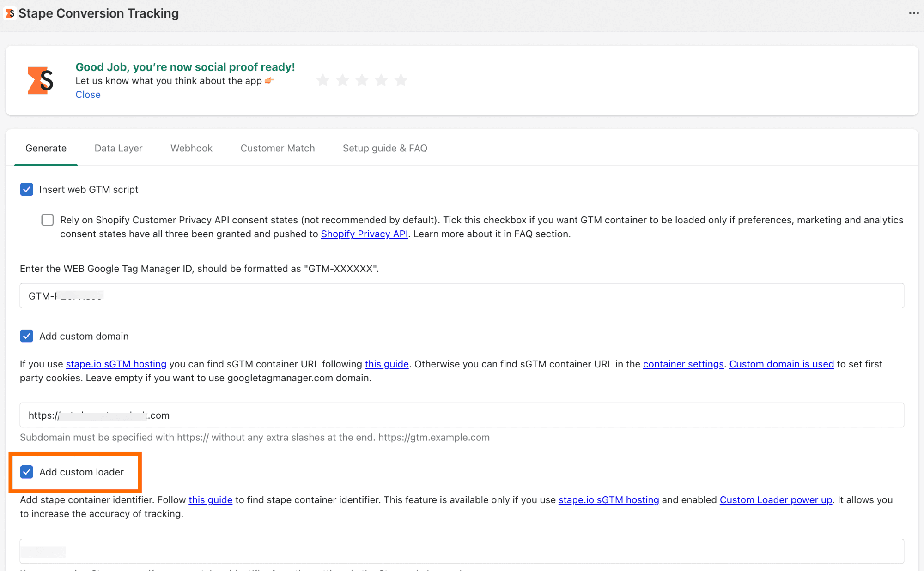Open the Custom Loader power up link
This screenshot has height=571, width=924.
[775, 500]
